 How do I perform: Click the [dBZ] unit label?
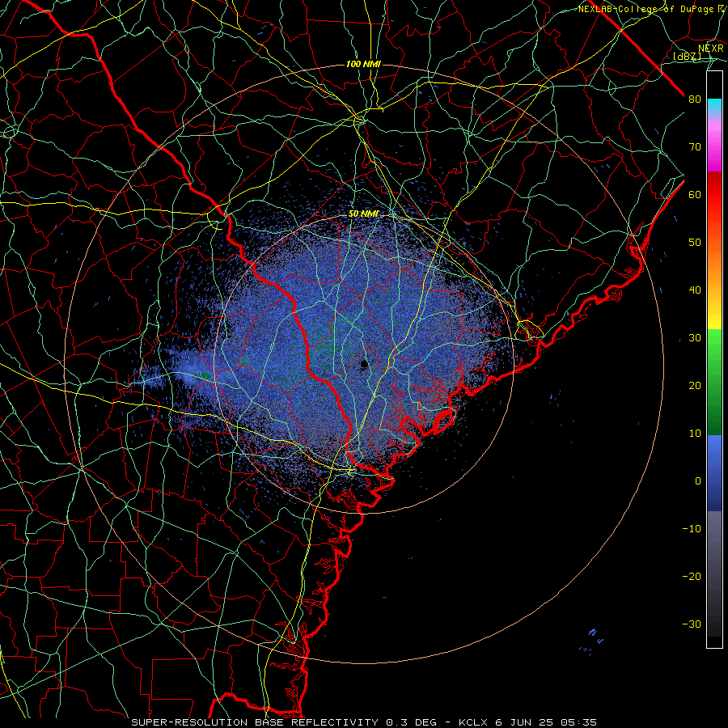[687, 57]
